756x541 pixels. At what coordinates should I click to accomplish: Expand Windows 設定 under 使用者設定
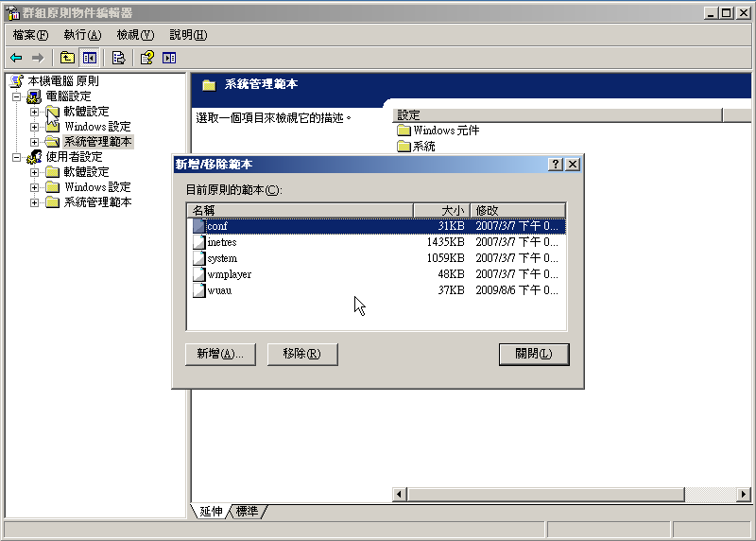coord(34,187)
